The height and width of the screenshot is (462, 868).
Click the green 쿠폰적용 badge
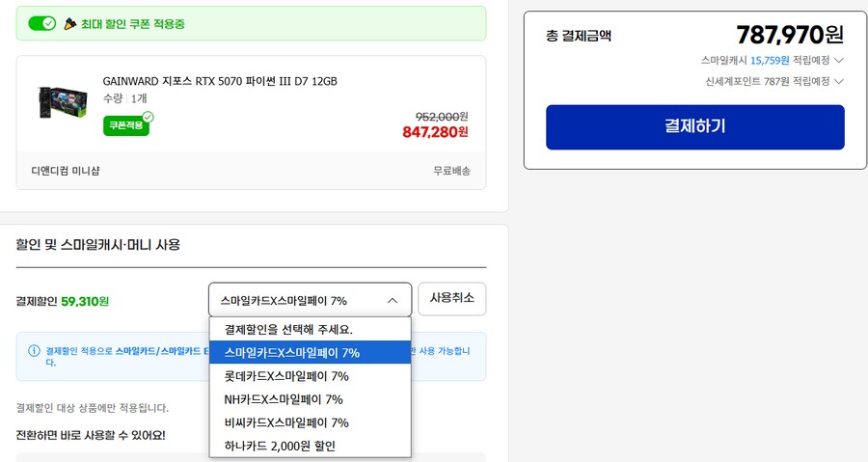point(126,125)
